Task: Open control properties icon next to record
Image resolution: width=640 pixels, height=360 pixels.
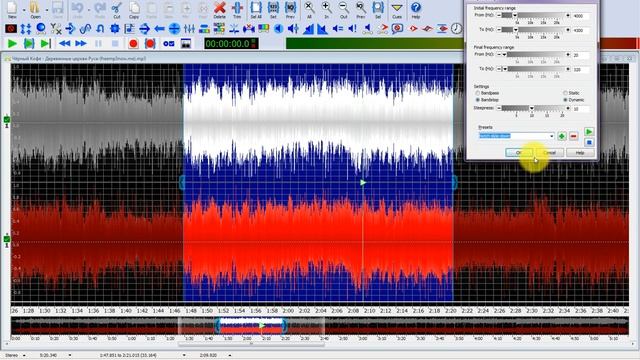Action: (x=169, y=43)
